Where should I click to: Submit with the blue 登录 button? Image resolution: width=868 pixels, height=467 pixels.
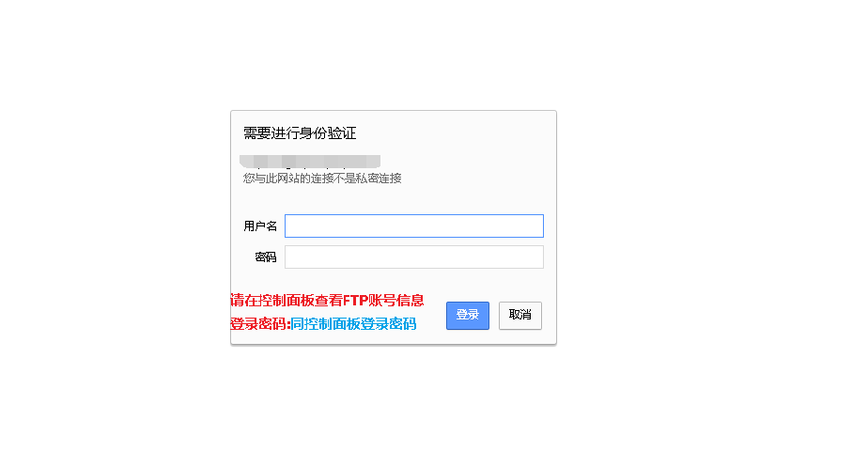pyautogui.click(x=468, y=315)
